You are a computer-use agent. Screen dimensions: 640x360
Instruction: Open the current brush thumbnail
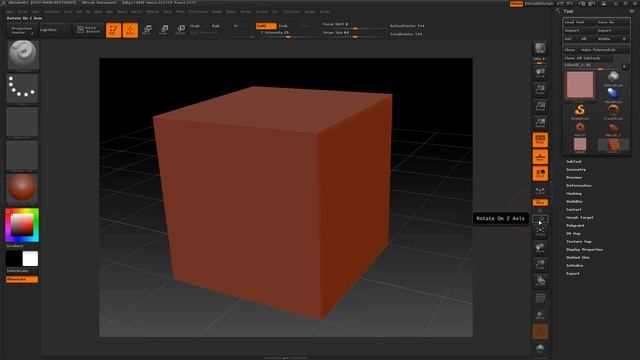pos(23,55)
